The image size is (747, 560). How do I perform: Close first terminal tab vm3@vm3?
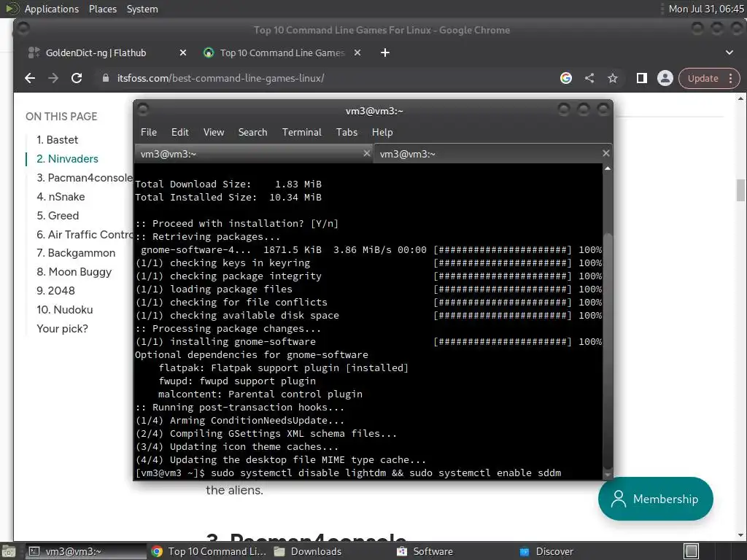(x=367, y=153)
